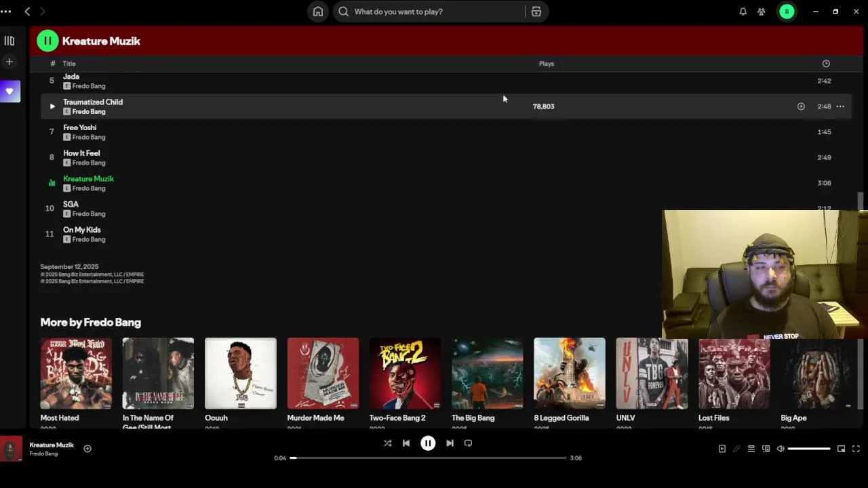Open the Two-Face Bang 2 album cover

click(405, 373)
